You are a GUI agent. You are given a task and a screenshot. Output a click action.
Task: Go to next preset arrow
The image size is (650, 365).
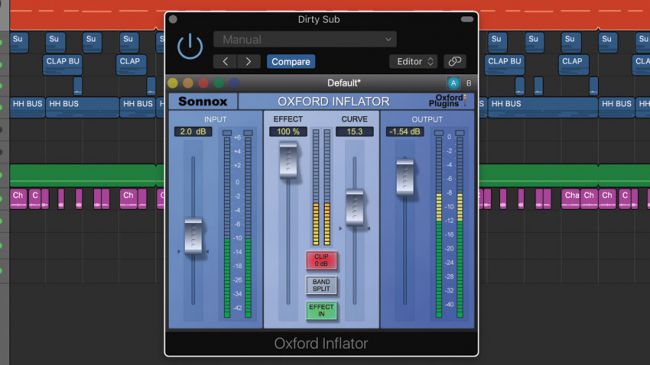click(x=248, y=61)
